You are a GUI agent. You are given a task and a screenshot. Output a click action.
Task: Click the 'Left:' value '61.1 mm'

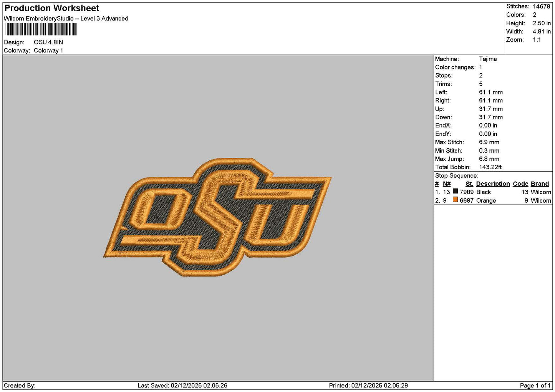click(491, 92)
